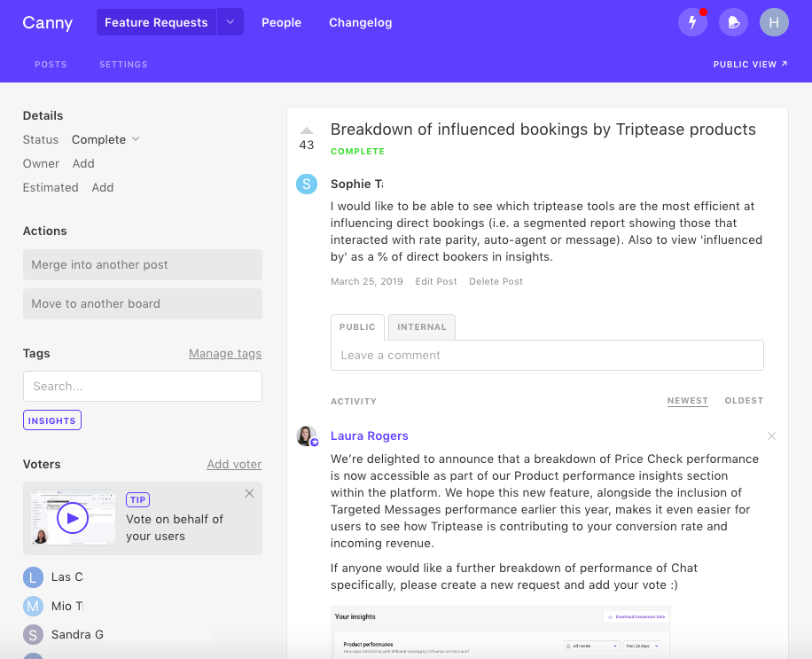
Task: Click Delete Post
Action: point(496,281)
